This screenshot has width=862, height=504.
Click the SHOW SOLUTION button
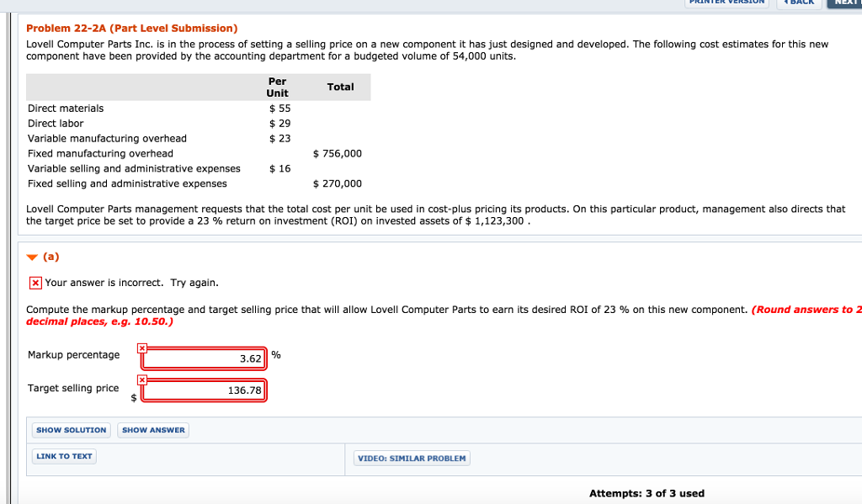[71, 430]
